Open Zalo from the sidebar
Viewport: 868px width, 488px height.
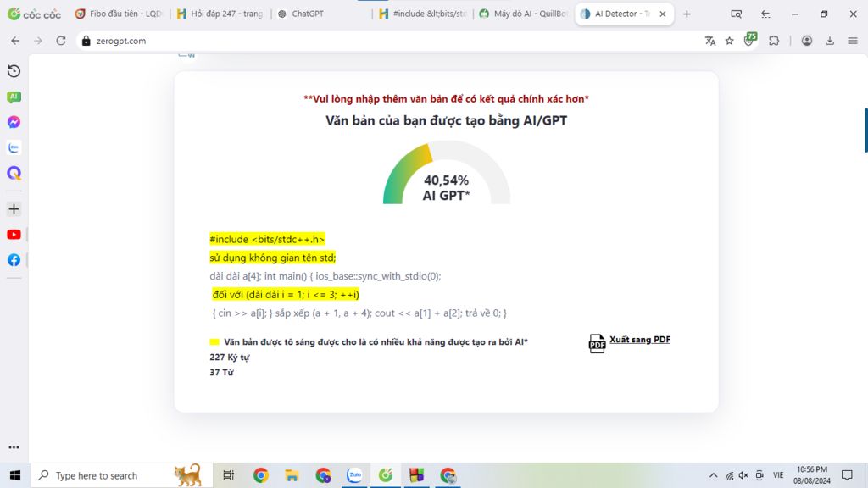point(14,147)
